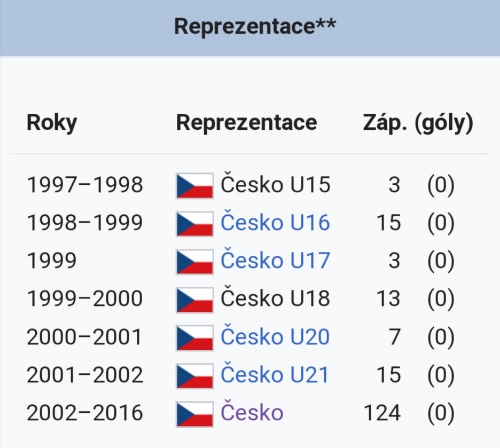The image size is (500, 448).
Task: Click the flag icon in the 2002–2016 row
Action: [x=194, y=414]
